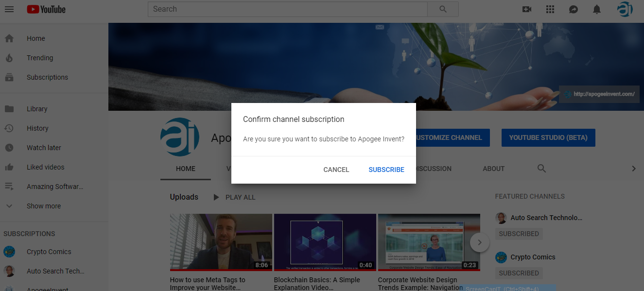This screenshot has height=291, width=644.
Task: Confirm with the SUBSCRIBE dialog button
Action: tap(386, 170)
